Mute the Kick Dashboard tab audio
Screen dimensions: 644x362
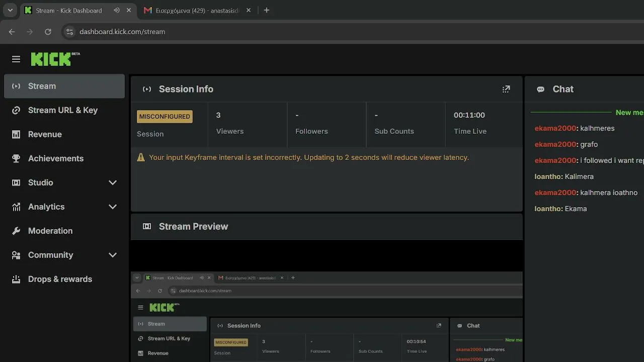pos(117,10)
